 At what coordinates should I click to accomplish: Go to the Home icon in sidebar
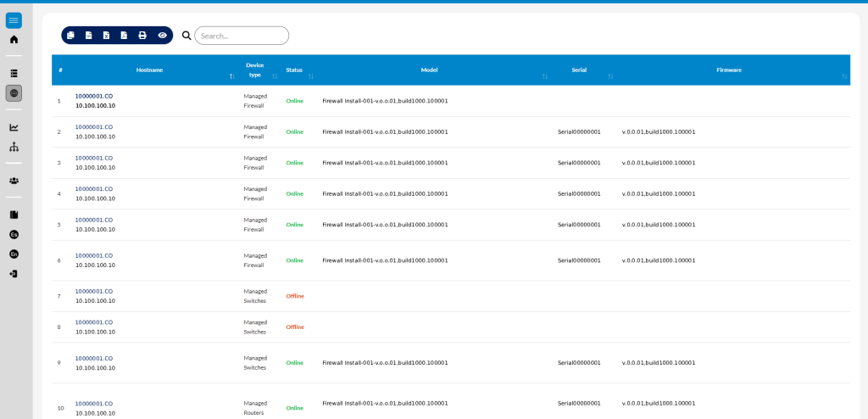point(14,39)
